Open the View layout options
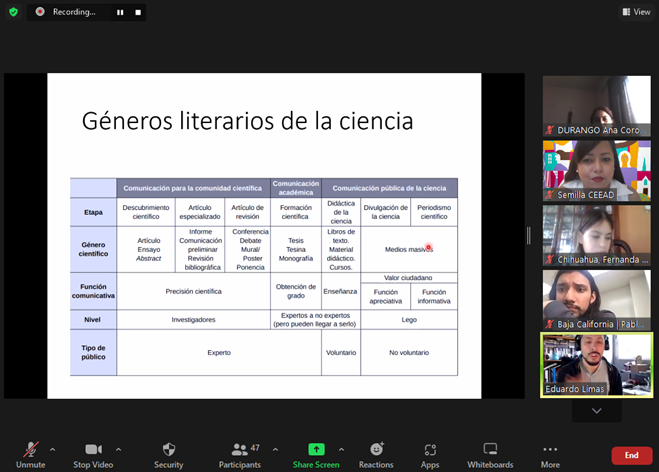Viewport: 659px width, 472px height. [x=636, y=12]
